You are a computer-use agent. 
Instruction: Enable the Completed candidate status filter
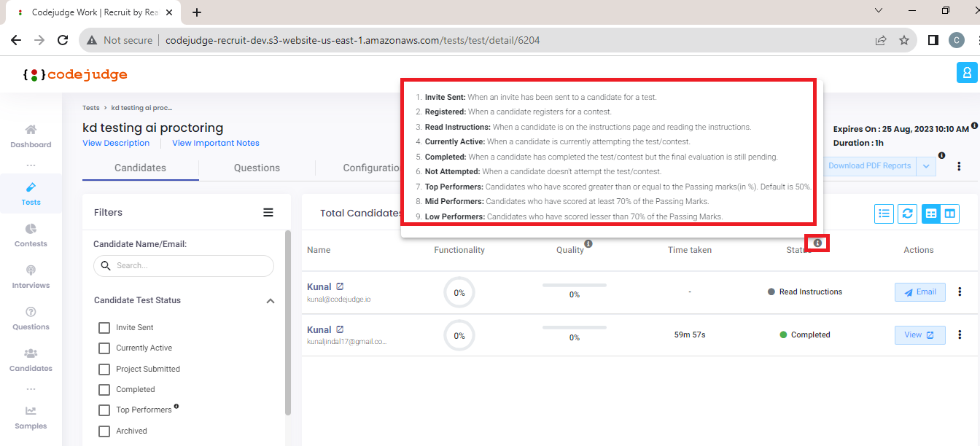click(x=104, y=389)
